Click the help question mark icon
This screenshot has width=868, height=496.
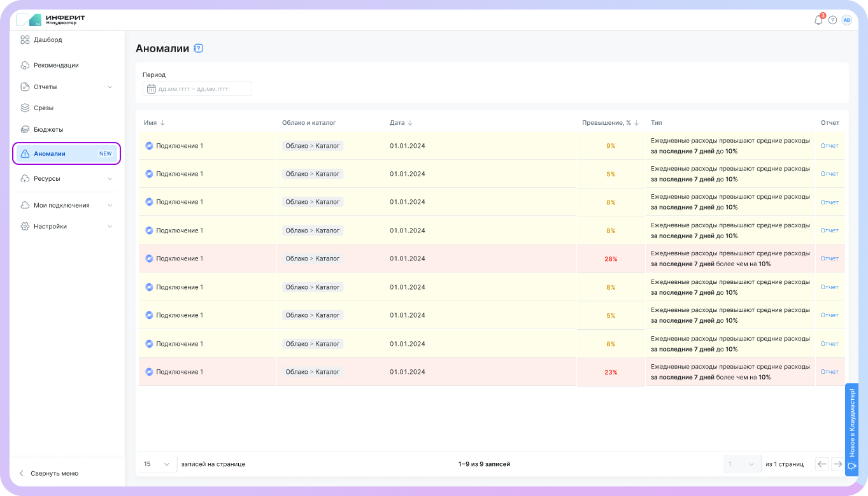(832, 20)
